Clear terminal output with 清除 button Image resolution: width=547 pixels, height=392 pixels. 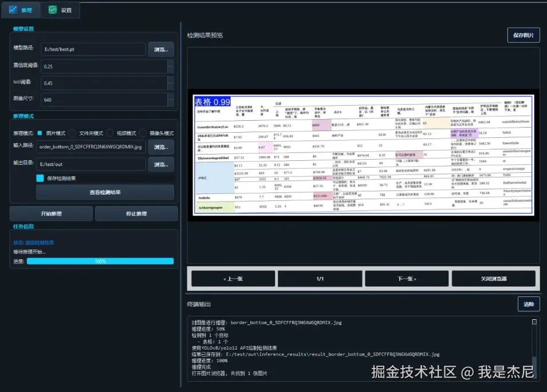[x=528, y=304]
